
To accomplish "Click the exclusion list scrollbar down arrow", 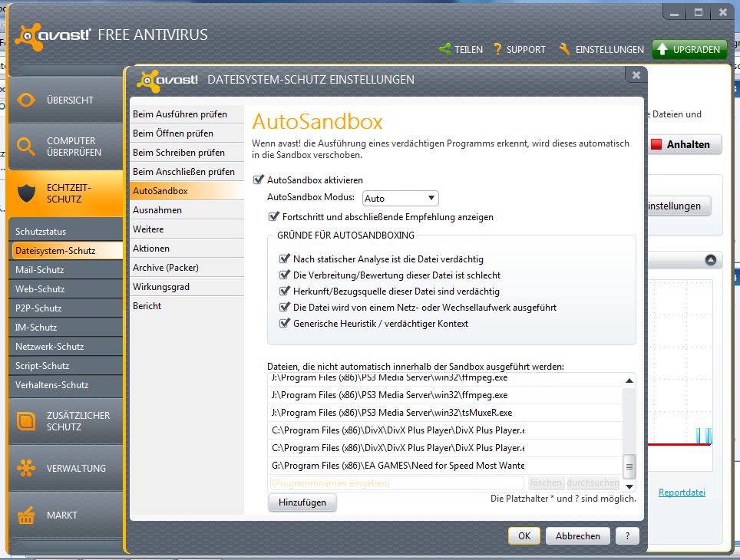I will pyautogui.click(x=629, y=486).
